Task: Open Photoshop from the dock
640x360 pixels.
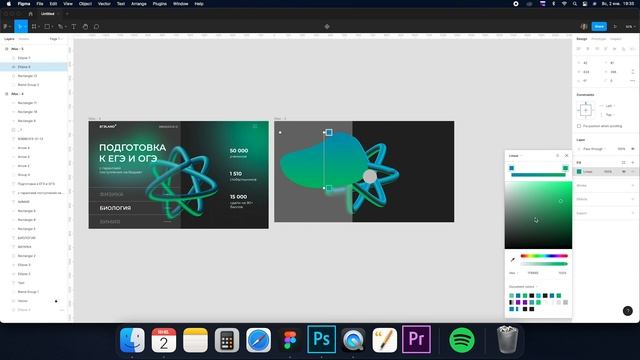Action: pyautogui.click(x=321, y=340)
